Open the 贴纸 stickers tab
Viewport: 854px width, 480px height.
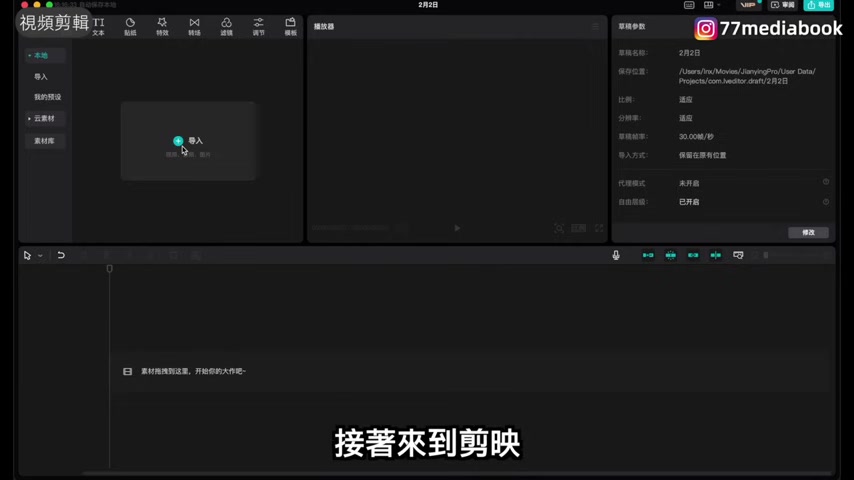130,26
